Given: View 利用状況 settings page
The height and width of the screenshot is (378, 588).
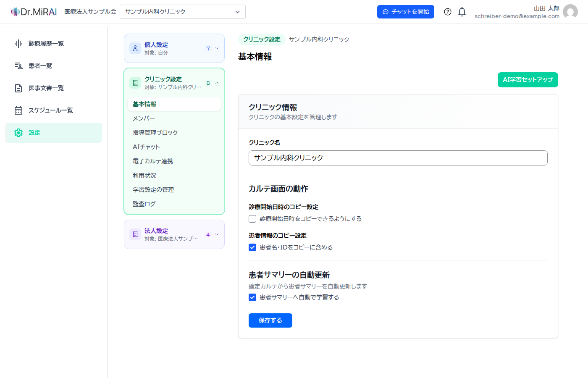Looking at the screenshot, I should [174, 176].
